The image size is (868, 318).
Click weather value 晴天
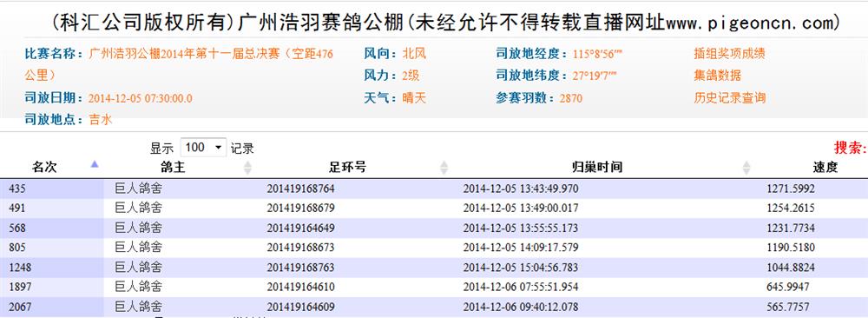[x=414, y=98]
